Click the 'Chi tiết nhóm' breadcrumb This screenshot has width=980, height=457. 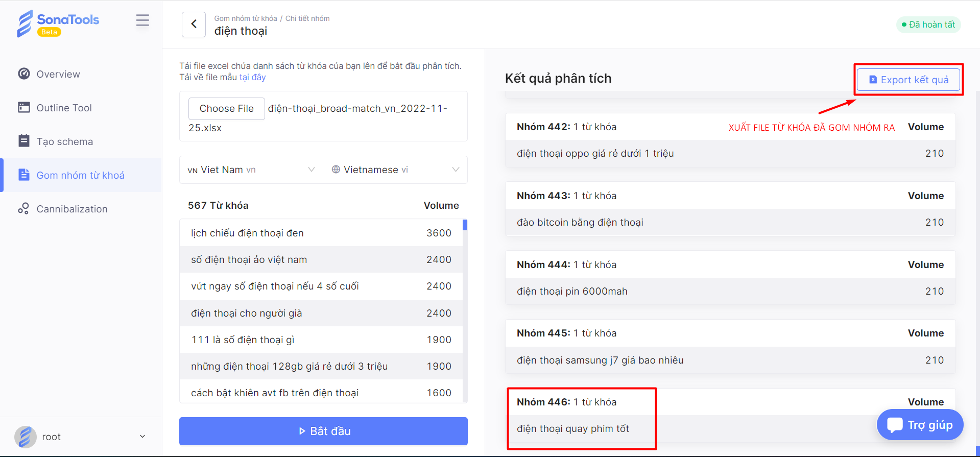click(x=307, y=18)
